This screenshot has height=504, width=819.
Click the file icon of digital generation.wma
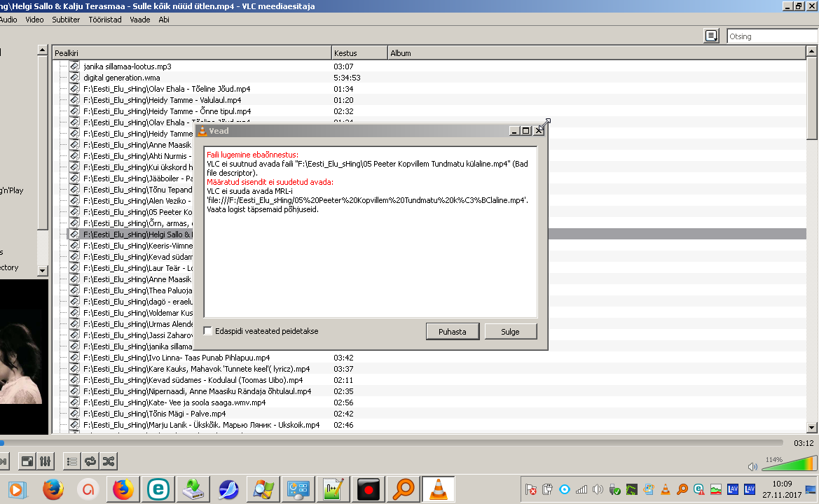point(74,77)
